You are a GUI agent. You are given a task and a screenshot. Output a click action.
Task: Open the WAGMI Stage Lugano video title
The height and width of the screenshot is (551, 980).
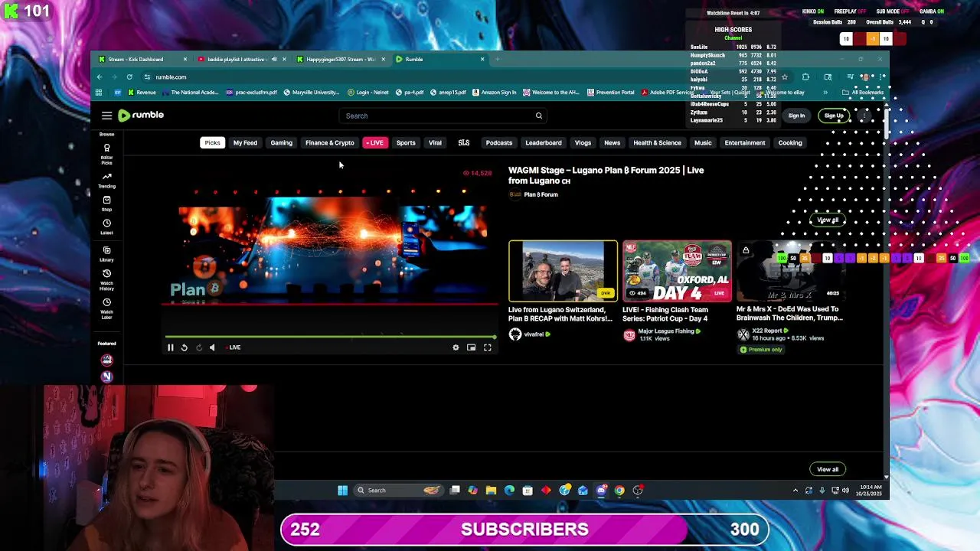tap(606, 175)
